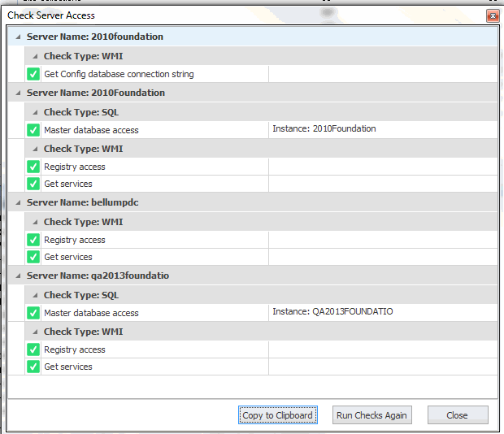Select Registry access text under qa2013foundatio
Image resolution: width=504 pixels, height=434 pixels.
point(75,349)
